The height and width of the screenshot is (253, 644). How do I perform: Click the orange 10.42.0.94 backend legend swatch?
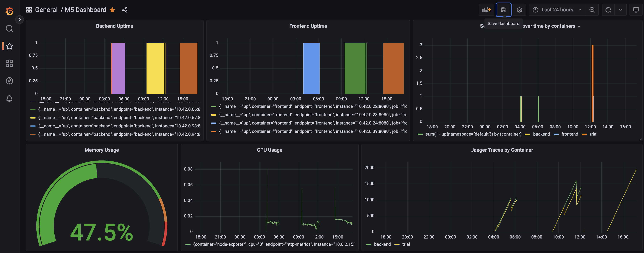click(x=33, y=134)
